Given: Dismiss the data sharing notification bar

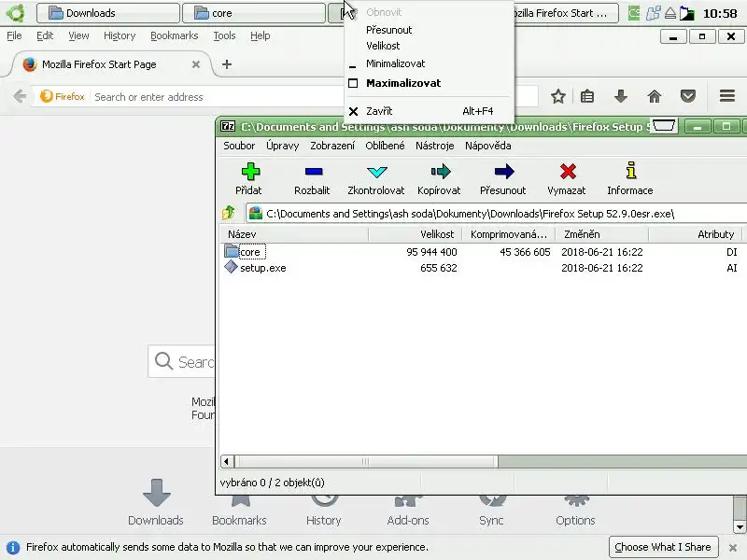Looking at the screenshot, I should (733, 548).
